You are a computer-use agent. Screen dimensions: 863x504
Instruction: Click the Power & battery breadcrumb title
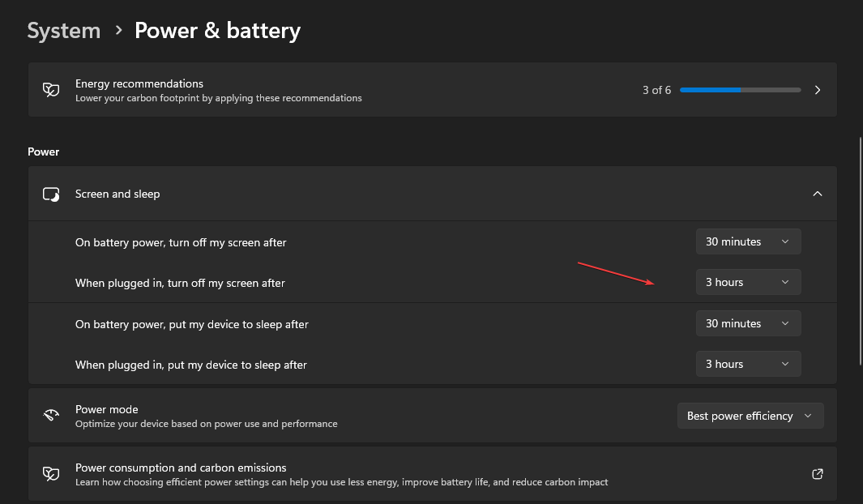217,30
